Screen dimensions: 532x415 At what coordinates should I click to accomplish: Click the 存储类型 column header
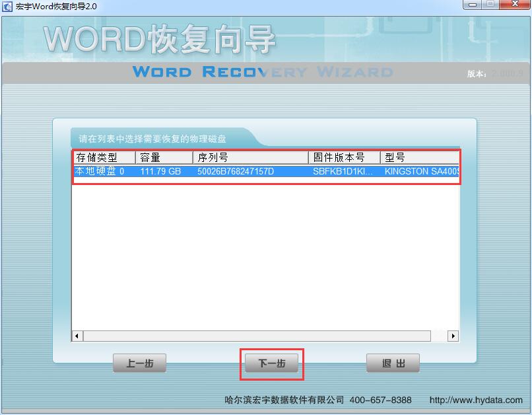(104, 157)
